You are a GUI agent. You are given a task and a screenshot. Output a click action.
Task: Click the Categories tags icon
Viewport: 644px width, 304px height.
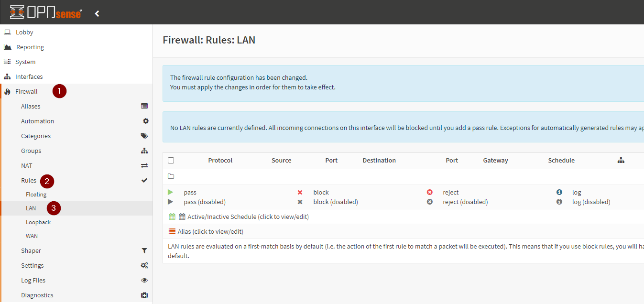click(x=144, y=136)
